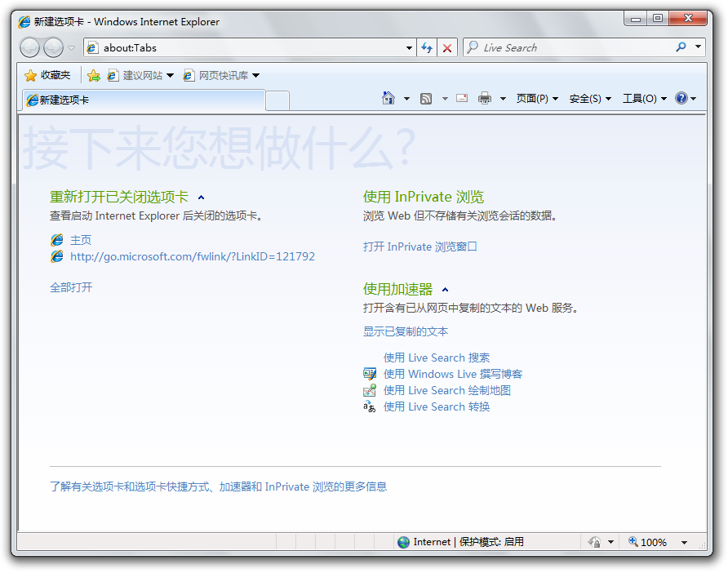
Task: Click the Back navigation button
Action: pos(29,47)
